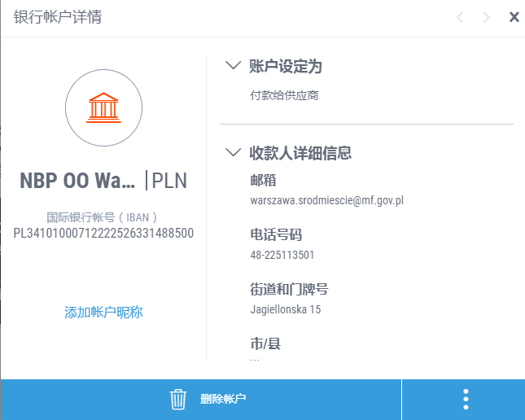Select the street address Jagiellonska 15

pos(286,309)
